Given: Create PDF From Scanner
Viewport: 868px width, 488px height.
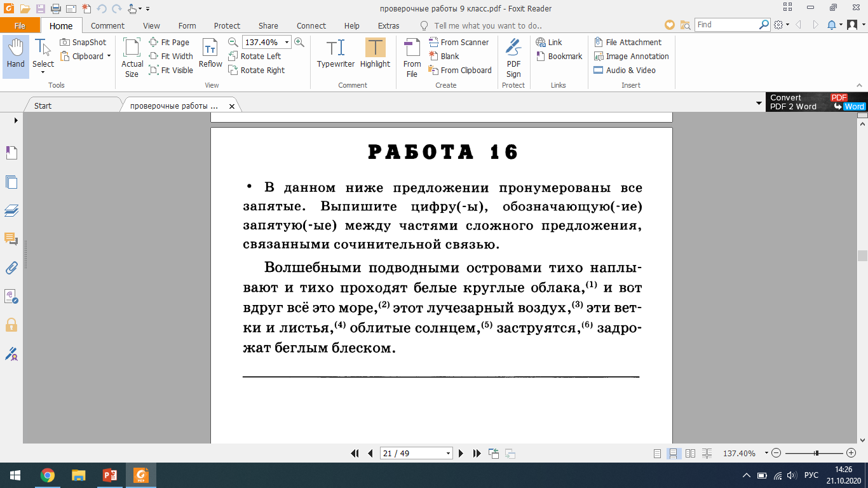Looking at the screenshot, I should [459, 42].
